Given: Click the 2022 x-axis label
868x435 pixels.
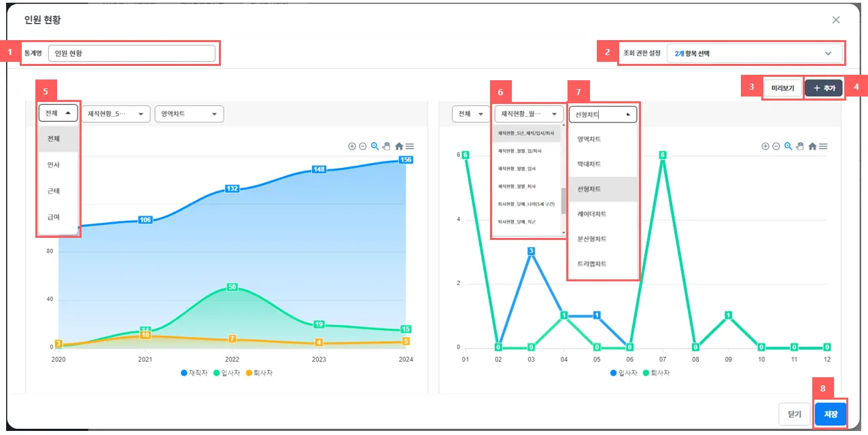Looking at the screenshot, I should coord(232,359).
